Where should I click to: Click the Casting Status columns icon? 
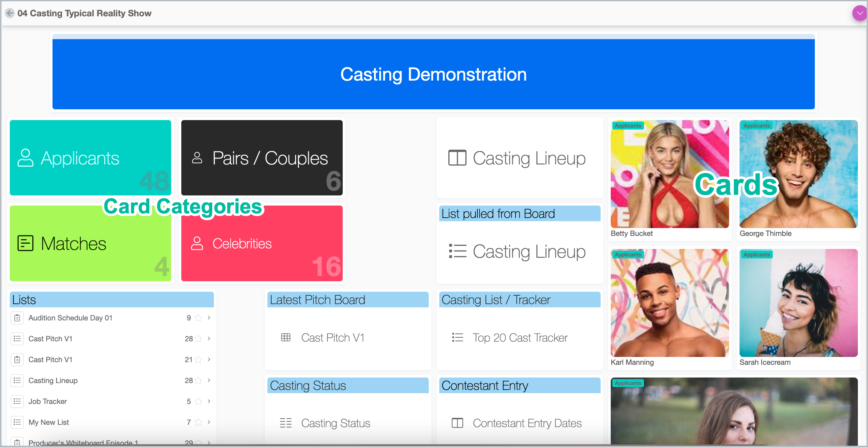point(285,423)
